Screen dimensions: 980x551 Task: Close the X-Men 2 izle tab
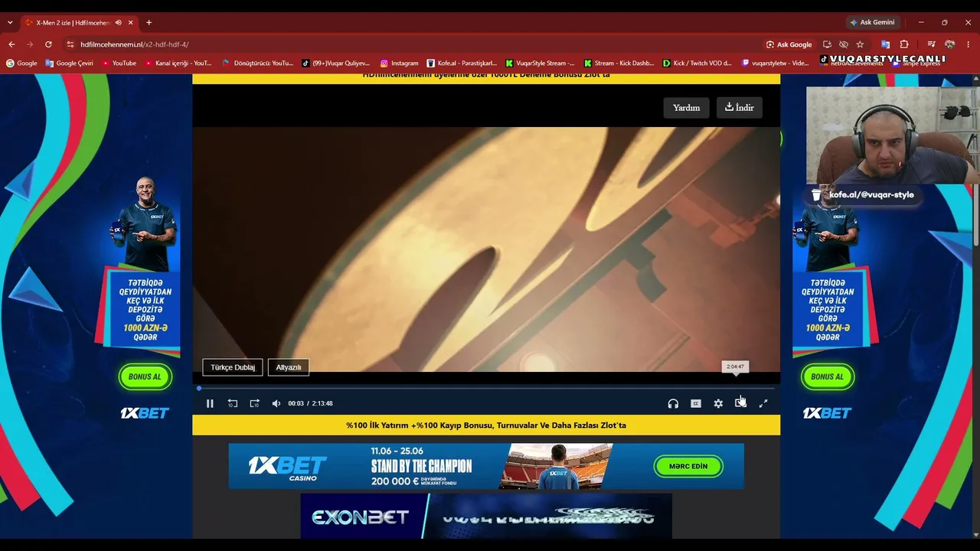click(130, 23)
